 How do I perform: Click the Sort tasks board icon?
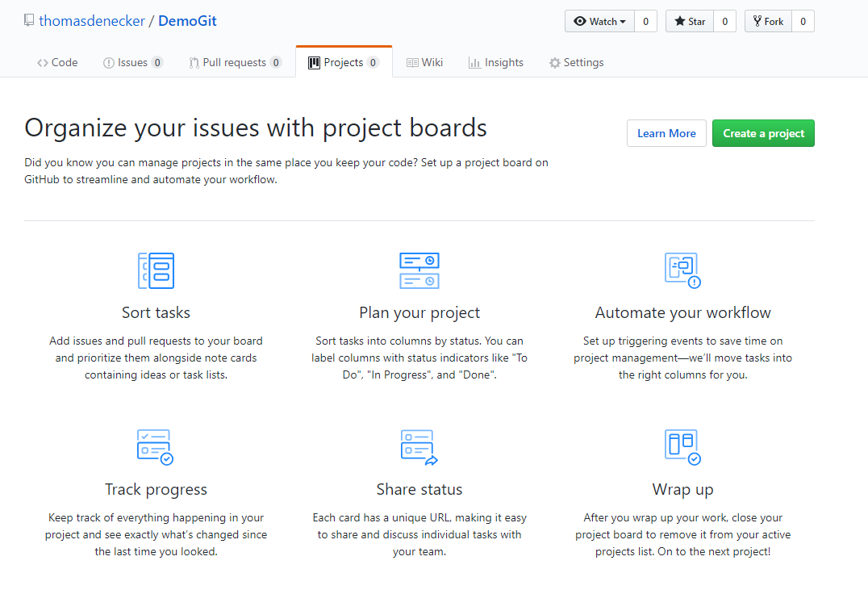click(x=156, y=270)
